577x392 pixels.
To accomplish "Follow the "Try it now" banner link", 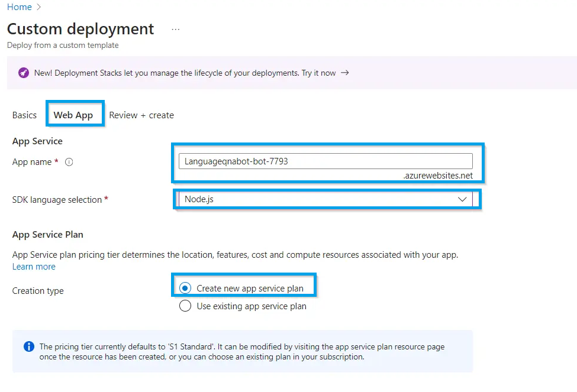I will (x=320, y=73).
